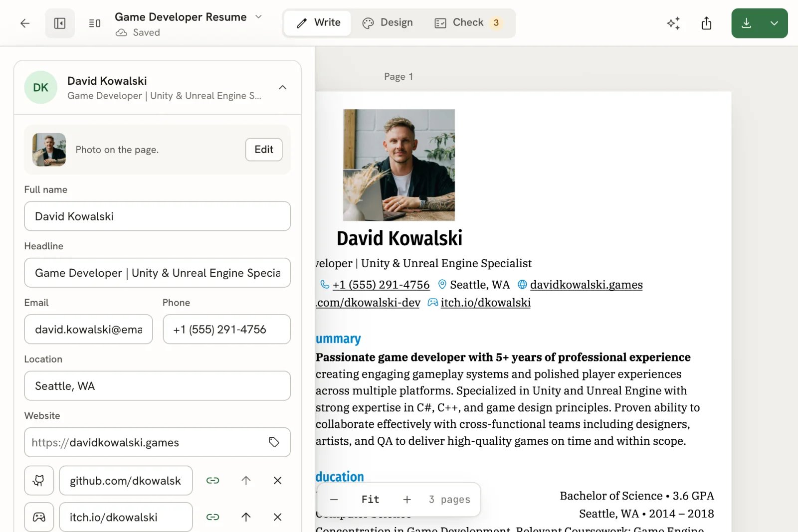Toggle hyperlink for the GitHub row

(x=213, y=480)
